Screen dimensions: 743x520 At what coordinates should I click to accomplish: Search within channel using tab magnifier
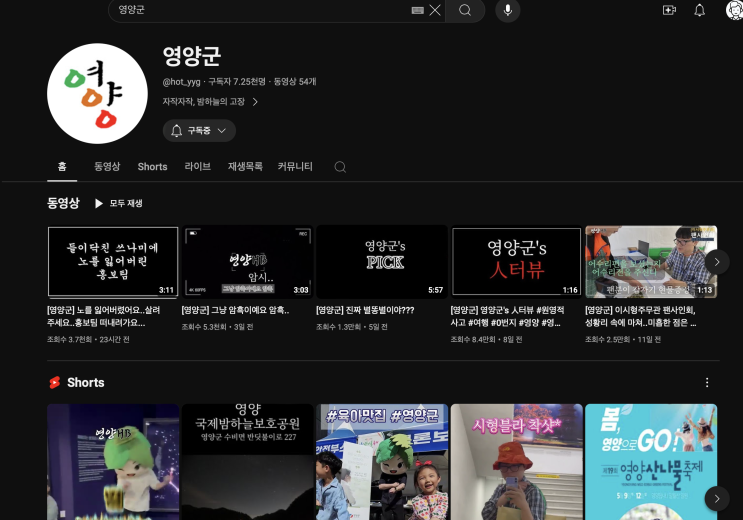pyautogui.click(x=340, y=167)
